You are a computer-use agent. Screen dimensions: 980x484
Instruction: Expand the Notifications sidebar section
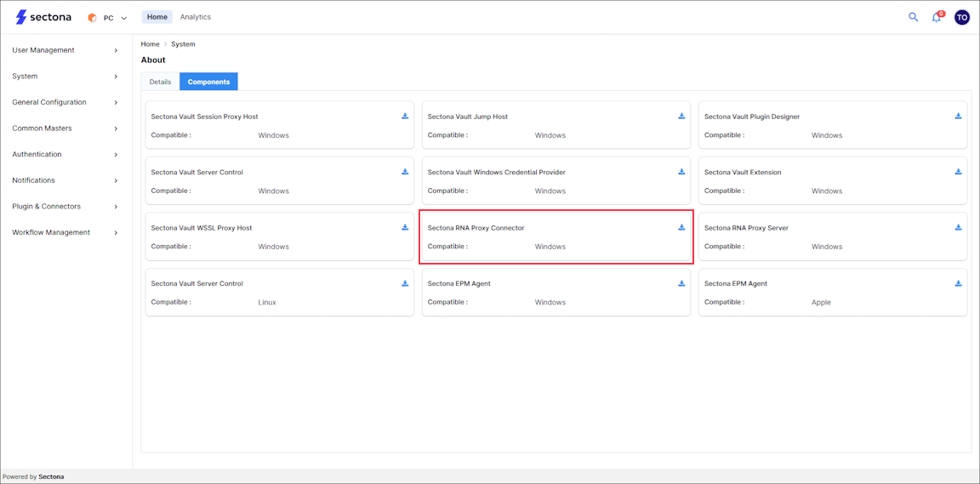(x=66, y=180)
